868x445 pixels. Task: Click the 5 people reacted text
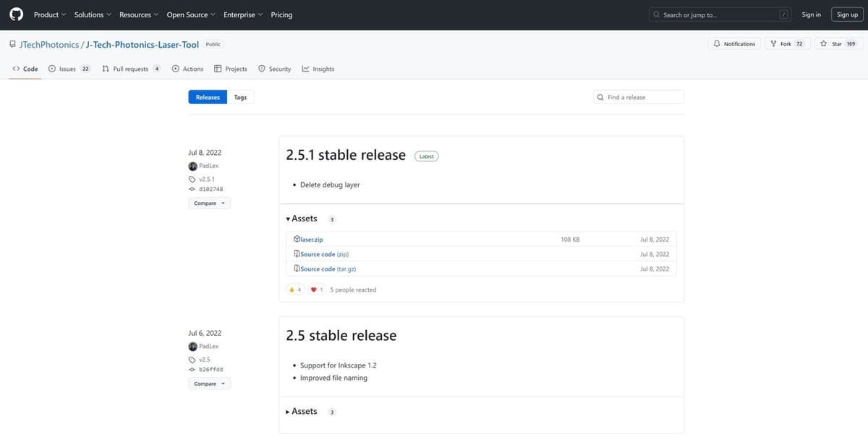(353, 289)
